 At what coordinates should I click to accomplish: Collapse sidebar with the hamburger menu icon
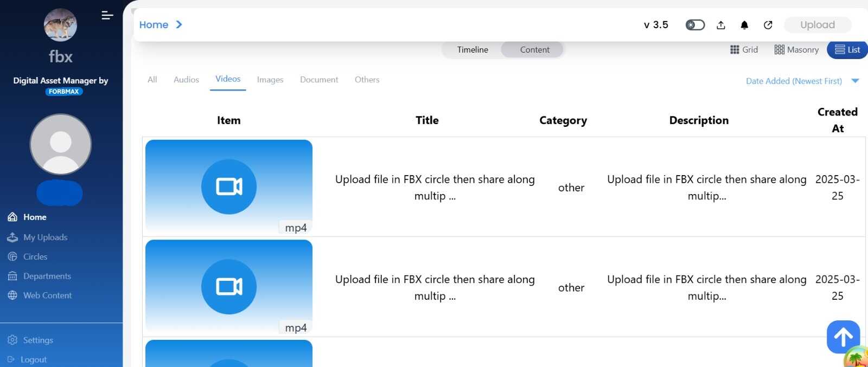107,15
